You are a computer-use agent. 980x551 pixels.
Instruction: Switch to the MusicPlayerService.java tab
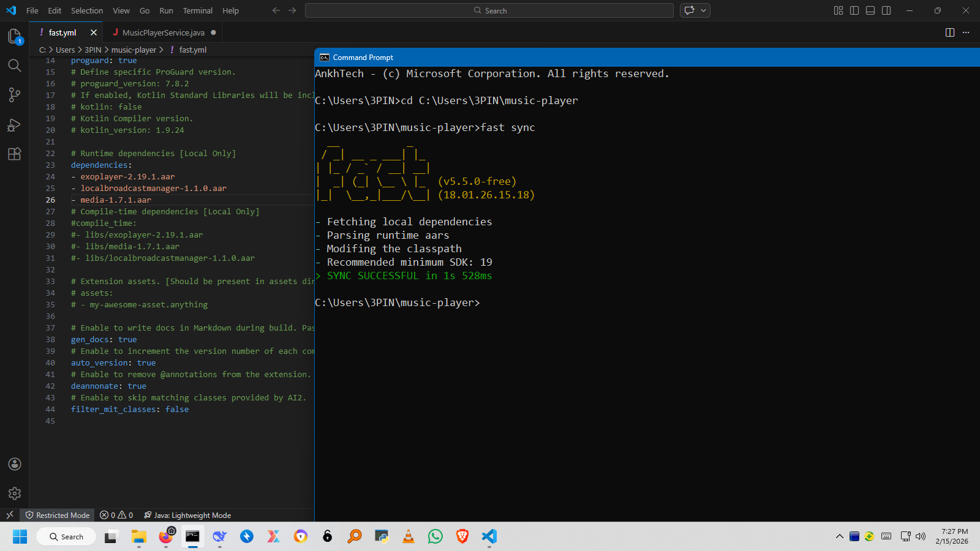pyautogui.click(x=163, y=32)
